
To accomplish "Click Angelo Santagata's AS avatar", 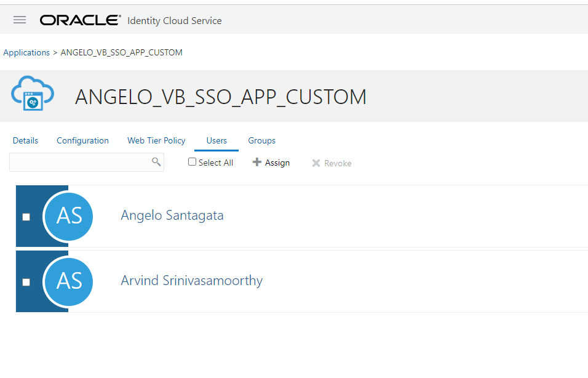I will click(x=68, y=215).
